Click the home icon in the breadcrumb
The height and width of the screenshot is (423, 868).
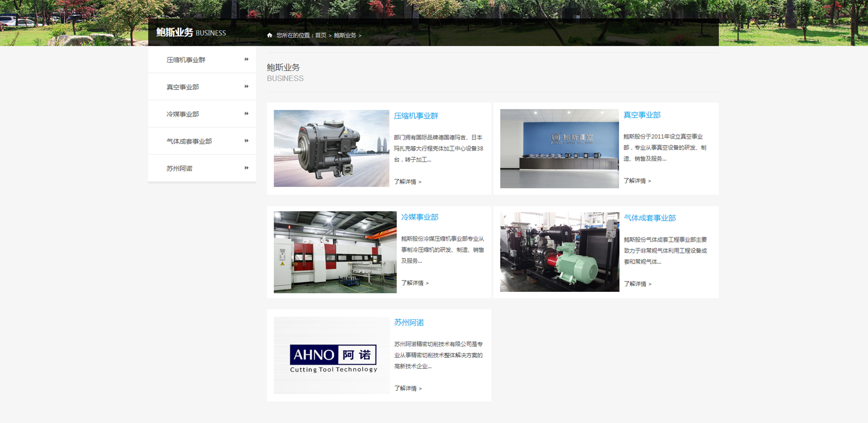pos(269,35)
